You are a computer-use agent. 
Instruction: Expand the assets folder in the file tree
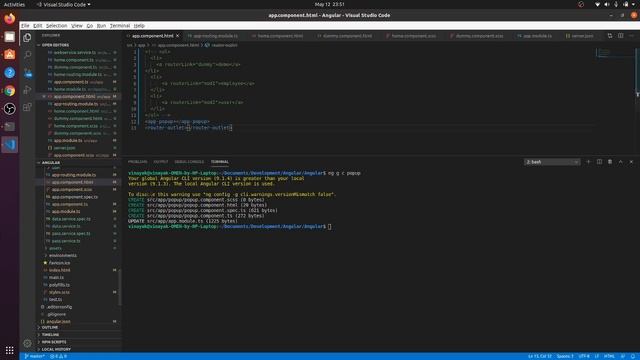tap(56, 248)
